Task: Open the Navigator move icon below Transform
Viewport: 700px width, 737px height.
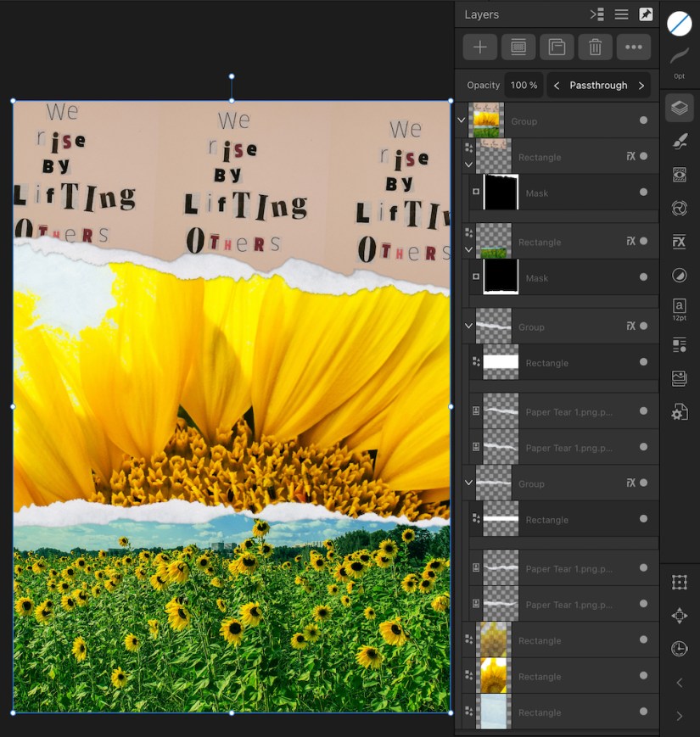Action: (679, 616)
